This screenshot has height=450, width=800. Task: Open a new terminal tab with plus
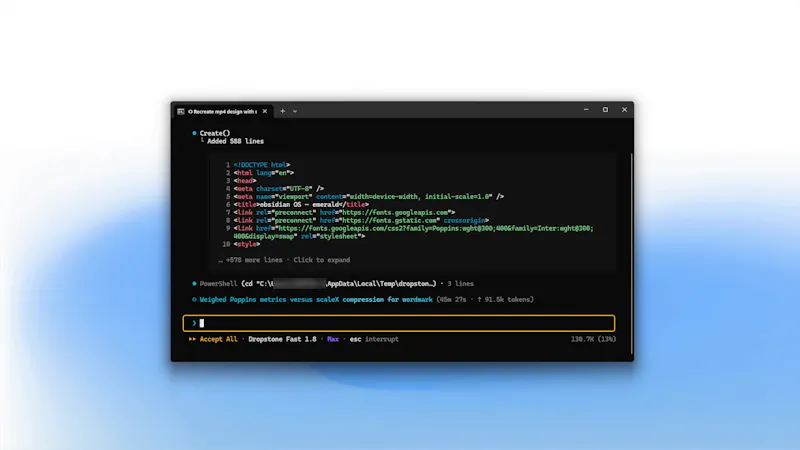[283, 111]
